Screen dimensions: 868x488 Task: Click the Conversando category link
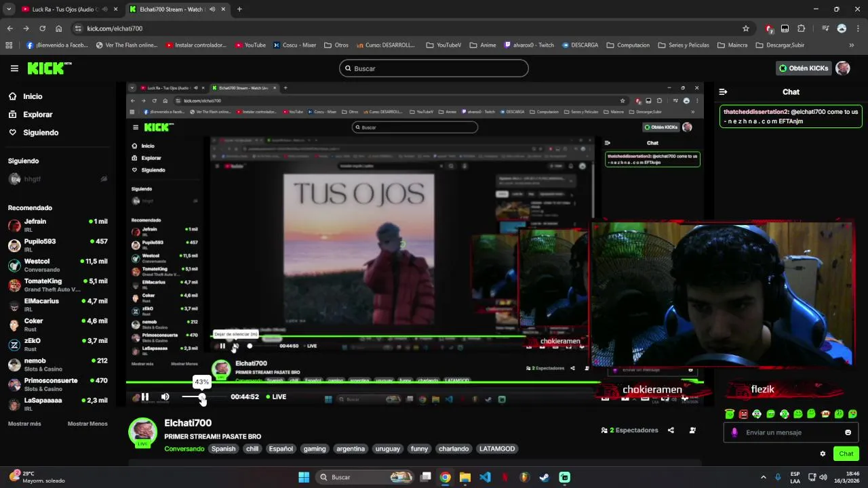pos(184,449)
